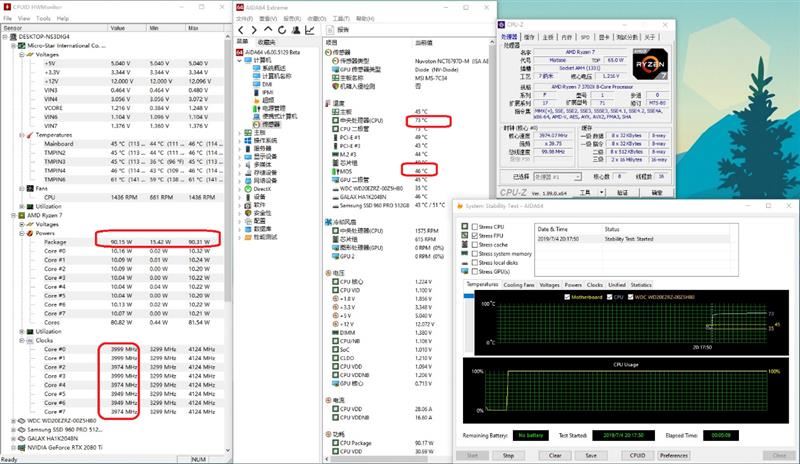Click the AIDA64 up-level arrow icon
Viewport: 800px width, 464px height.
click(x=268, y=30)
